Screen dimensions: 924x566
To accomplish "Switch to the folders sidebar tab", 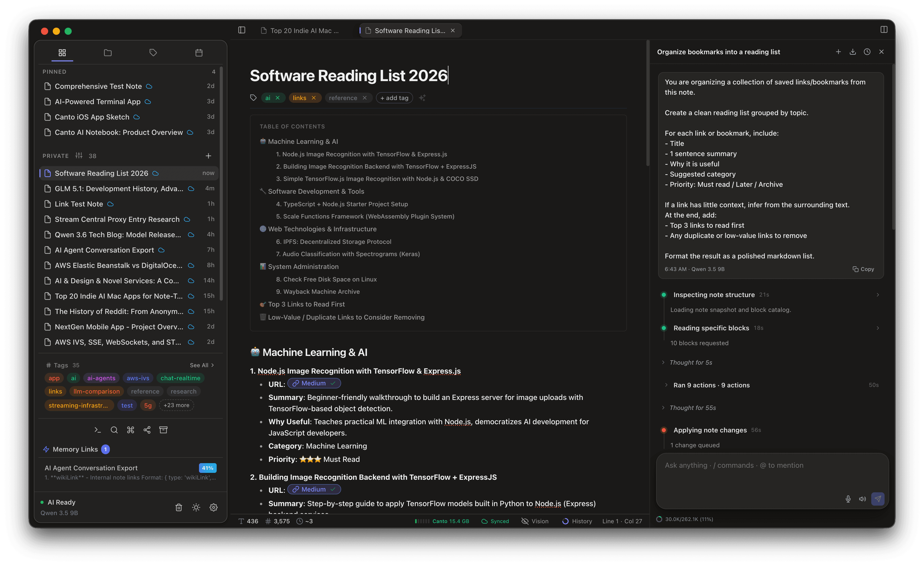I will pos(108,52).
